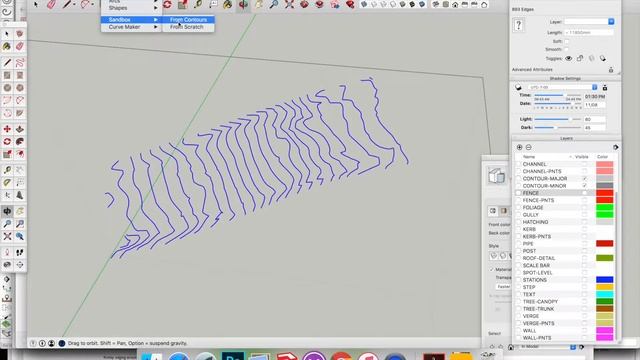Open the Line tool dropdown arrow in the top toolbar
This screenshot has width=640, height=360.
pyautogui.click(x=74, y=4)
